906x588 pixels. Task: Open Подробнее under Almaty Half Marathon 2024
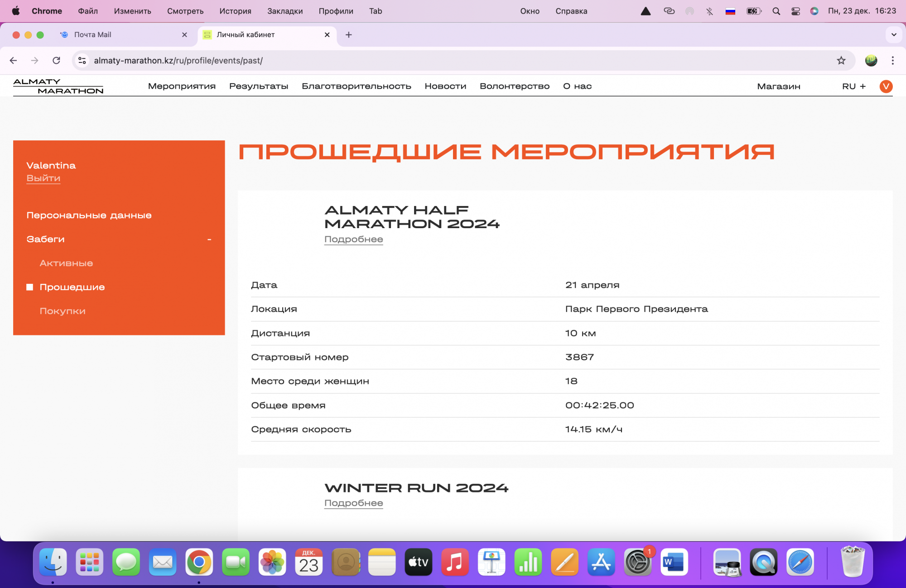pyautogui.click(x=353, y=239)
